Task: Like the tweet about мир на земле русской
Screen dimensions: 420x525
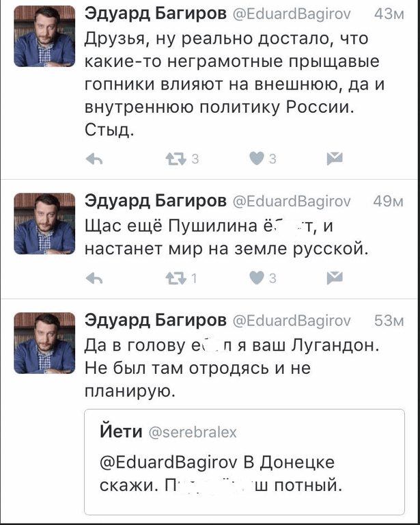Action: tap(257, 278)
